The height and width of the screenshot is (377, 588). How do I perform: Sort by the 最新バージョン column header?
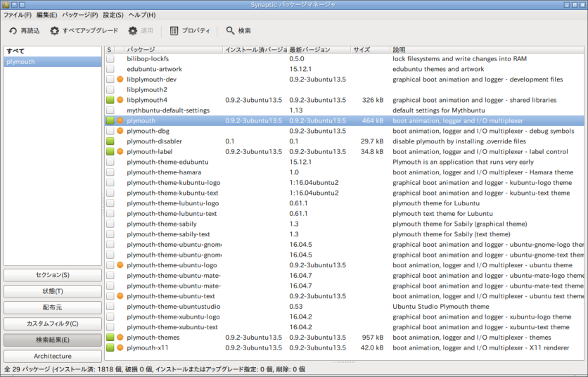pyautogui.click(x=319, y=50)
